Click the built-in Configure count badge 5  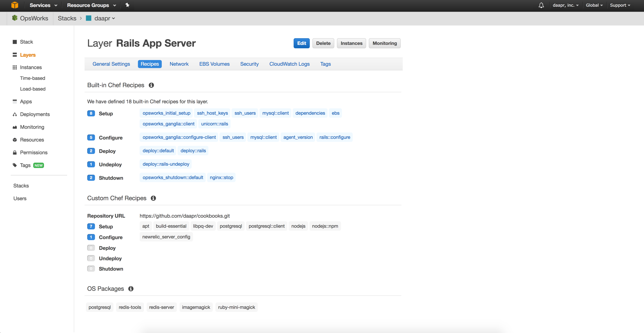coord(91,137)
